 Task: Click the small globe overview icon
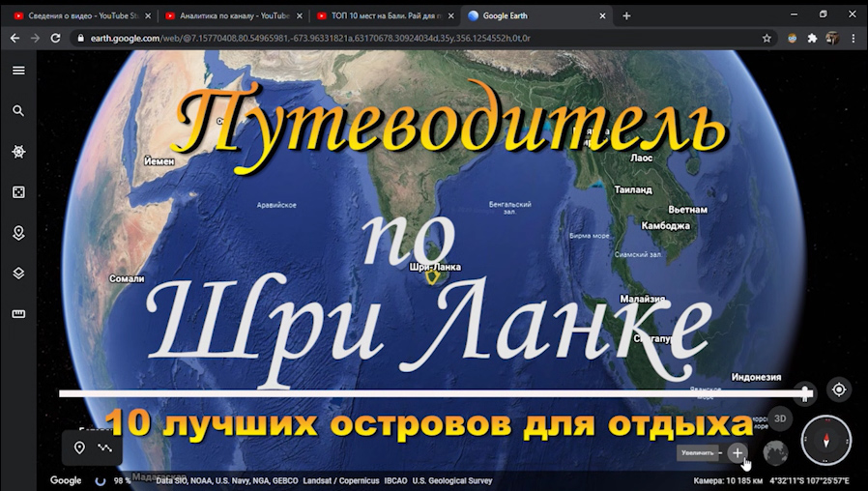[x=775, y=452]
